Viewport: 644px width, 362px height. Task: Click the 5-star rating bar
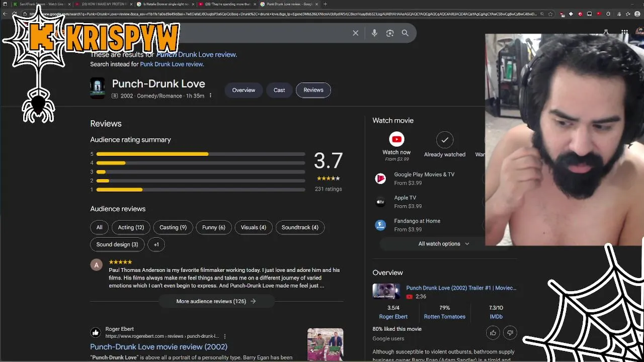click(x=201, y=154)
